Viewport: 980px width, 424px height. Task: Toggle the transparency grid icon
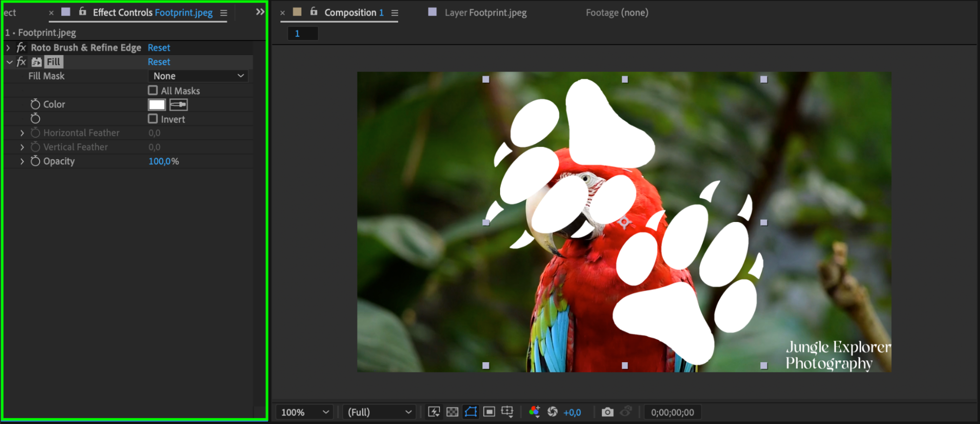[452, 412]
